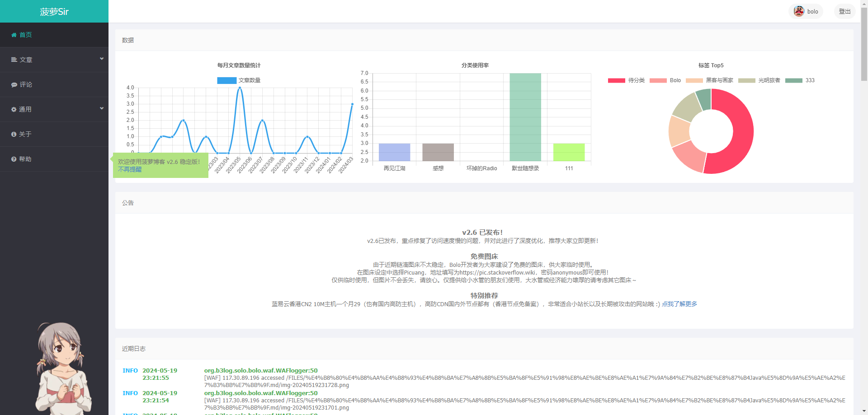868x415 pixels.
Task: Select the first WAFlogger:50 log source
Action: (x=261, y=371)
